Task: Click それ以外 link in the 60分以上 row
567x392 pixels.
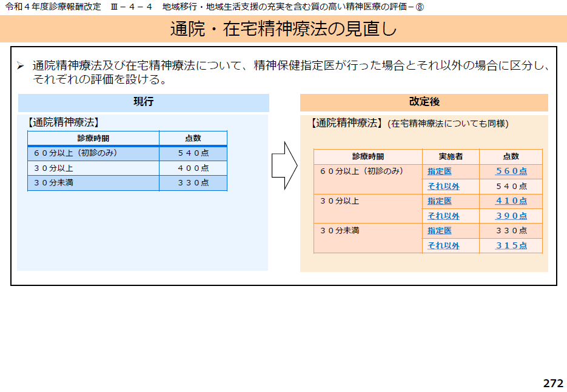Action: pyautogui.click(x=443, y=187)
